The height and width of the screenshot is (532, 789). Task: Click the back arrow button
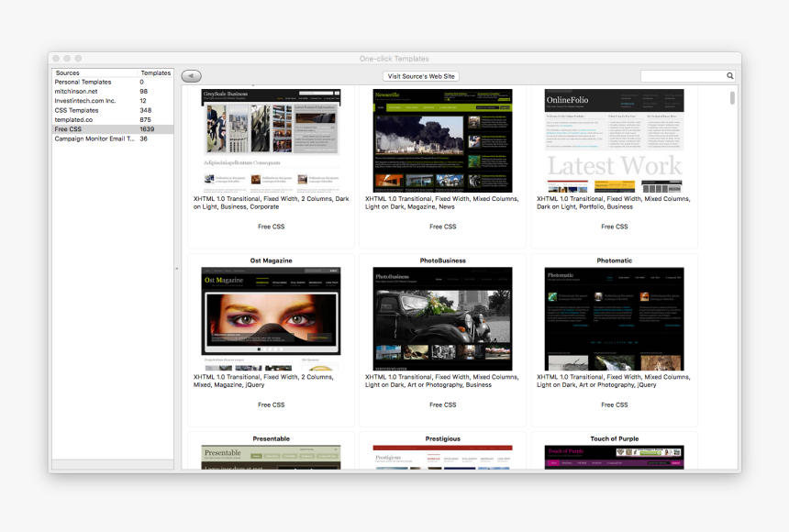pos(191,76)
